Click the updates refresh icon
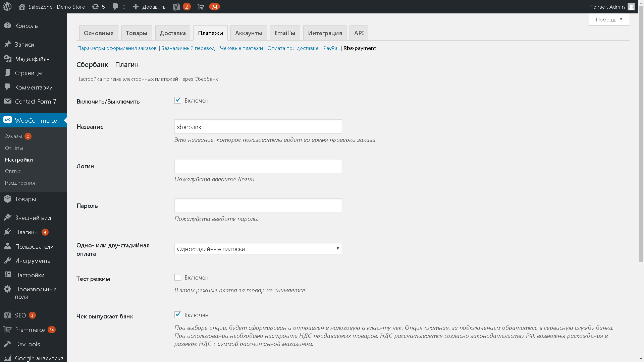 pos(95,7)
